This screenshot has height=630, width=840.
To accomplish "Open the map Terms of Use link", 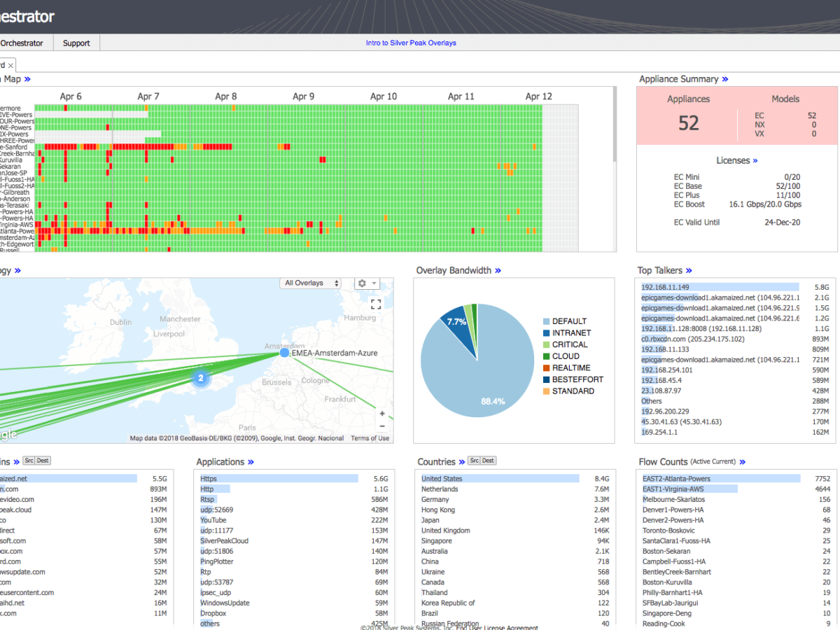I will 370,438.
